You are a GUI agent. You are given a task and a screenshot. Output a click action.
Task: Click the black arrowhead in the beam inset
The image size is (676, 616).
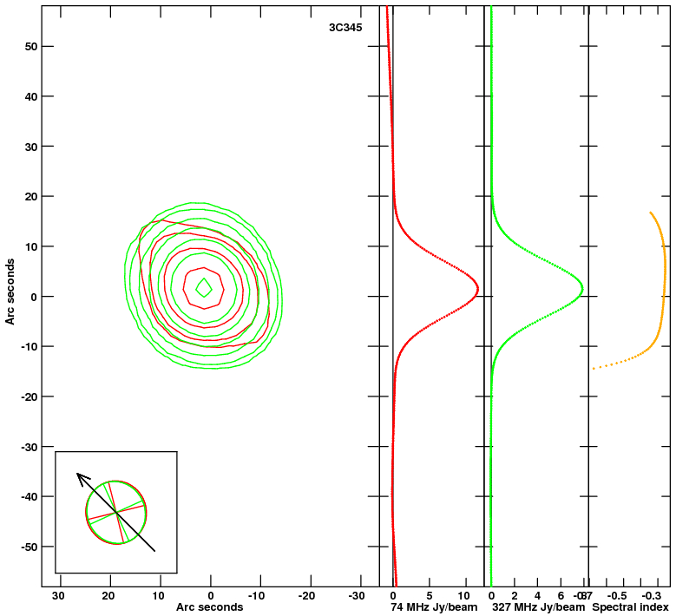[82, 478]
